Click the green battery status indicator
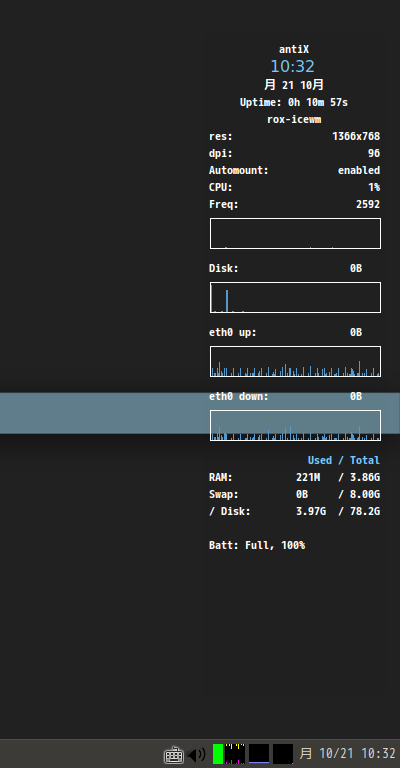This screenshot has height=768, width=400. tap(218, 754)
